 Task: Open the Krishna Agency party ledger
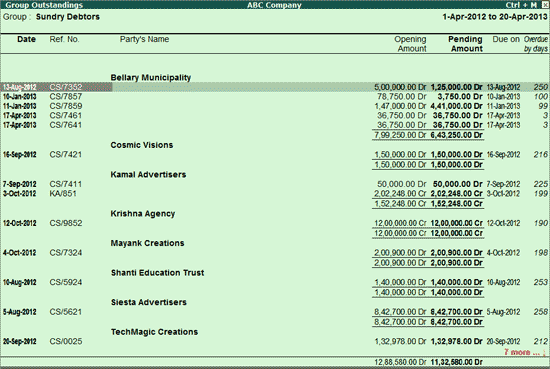(x=142, y=214)
